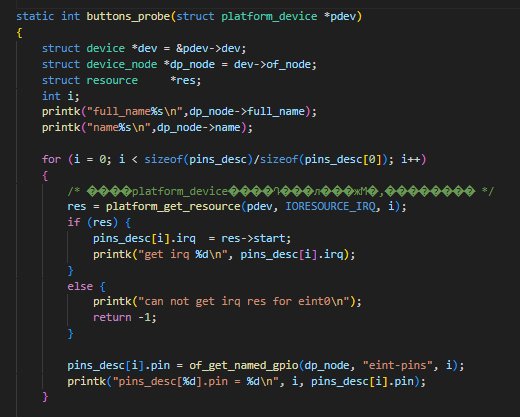
Task: Click the closing brace of the for loop
Action: [45, 397]
